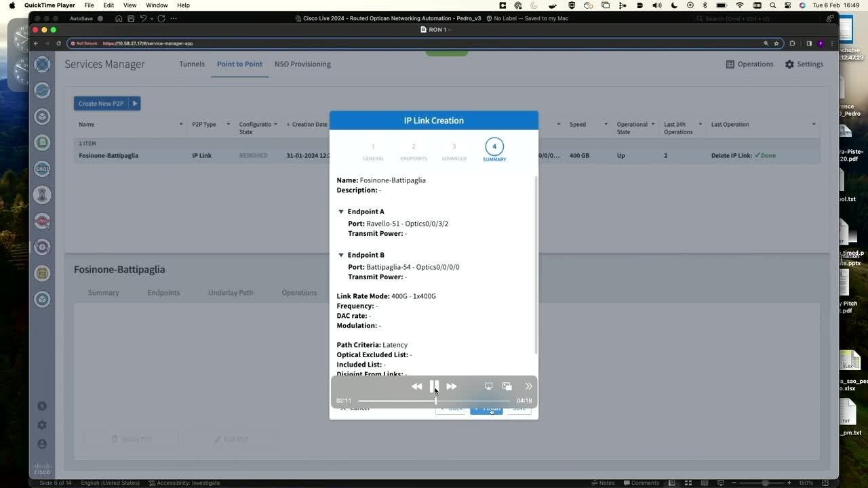Screen dimensions: 868x488
Task: Select the Fosinone-Battipaglia table row name
Action: (108, 155)
